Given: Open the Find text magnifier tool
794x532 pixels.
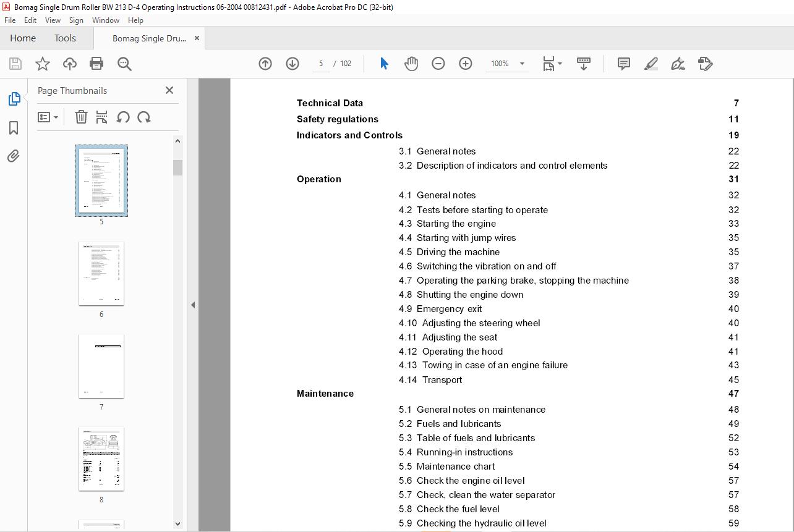Looking at the screenshot, I should [124, 64].
